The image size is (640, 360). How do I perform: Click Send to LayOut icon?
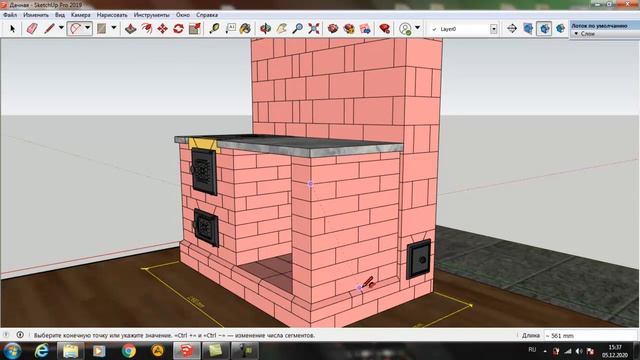click(365, 29)
